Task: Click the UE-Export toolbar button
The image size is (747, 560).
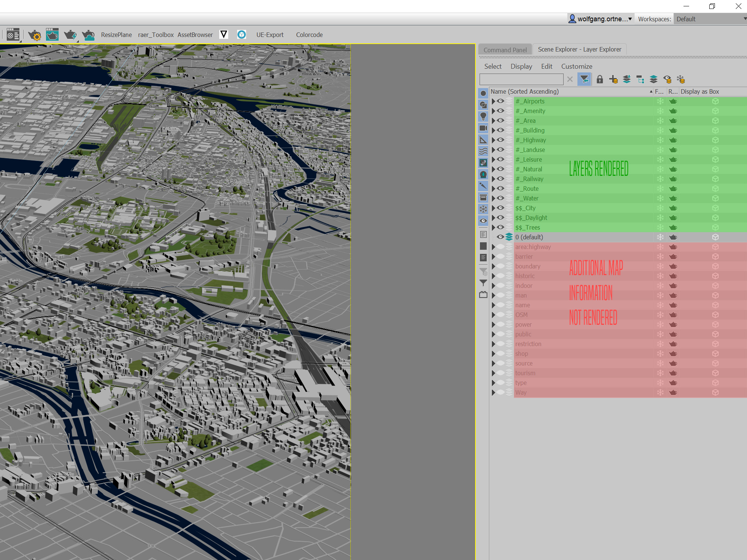Action: coord(270,35)
